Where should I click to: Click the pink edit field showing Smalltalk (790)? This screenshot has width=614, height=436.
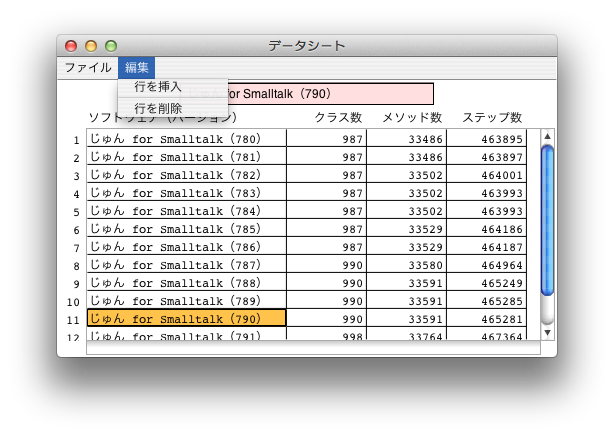coord(307,94)
